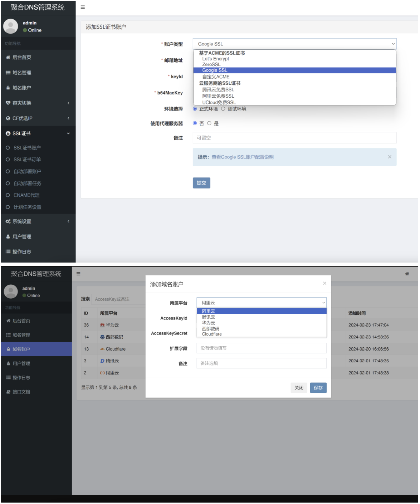Click the 阿里云 logo in table row 2
This screenshot has height=504, width=420.
pyautogui.click(x=102, y=373)
